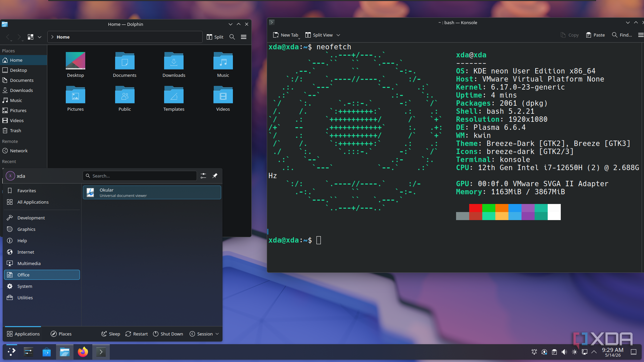Select Favorites category in launcher
644x362 pixels.
(x=42, y=191)
